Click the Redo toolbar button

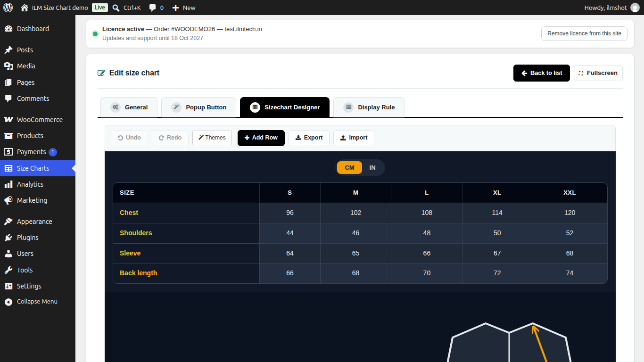click(170, 138)
